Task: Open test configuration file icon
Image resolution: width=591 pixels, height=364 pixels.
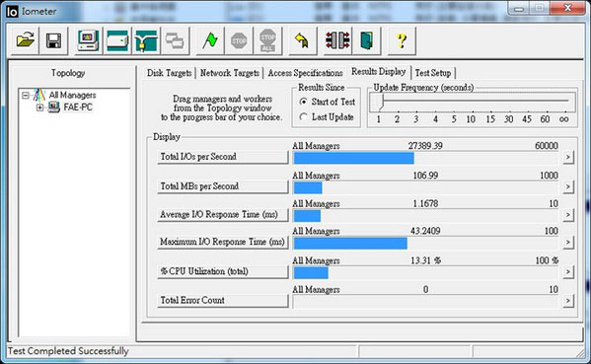Action: click(x=25, y=40)
